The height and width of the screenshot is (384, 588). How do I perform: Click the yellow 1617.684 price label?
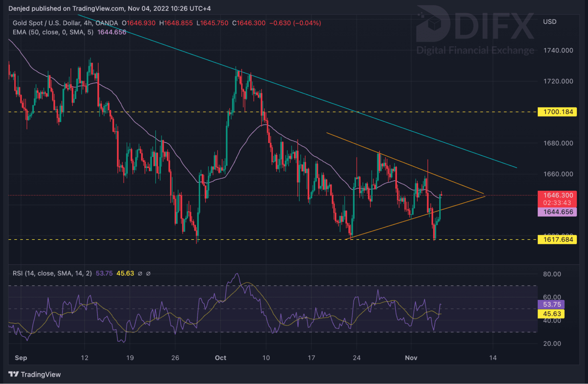click(557, 240)
